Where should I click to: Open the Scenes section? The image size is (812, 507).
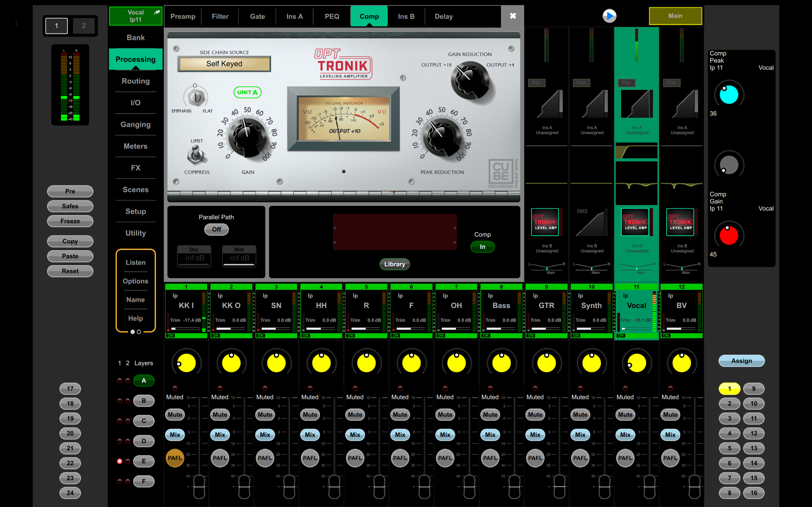[x=136, y=190]
